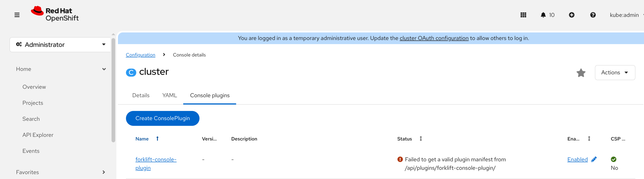Click Create ConsolePlugin button
Screen dimensions: 644x179
click(163, 118)
